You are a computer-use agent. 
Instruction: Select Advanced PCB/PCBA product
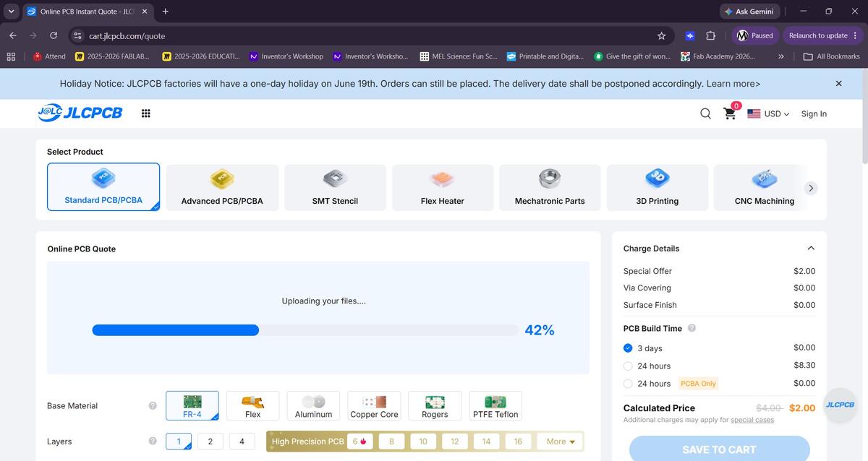222,188
